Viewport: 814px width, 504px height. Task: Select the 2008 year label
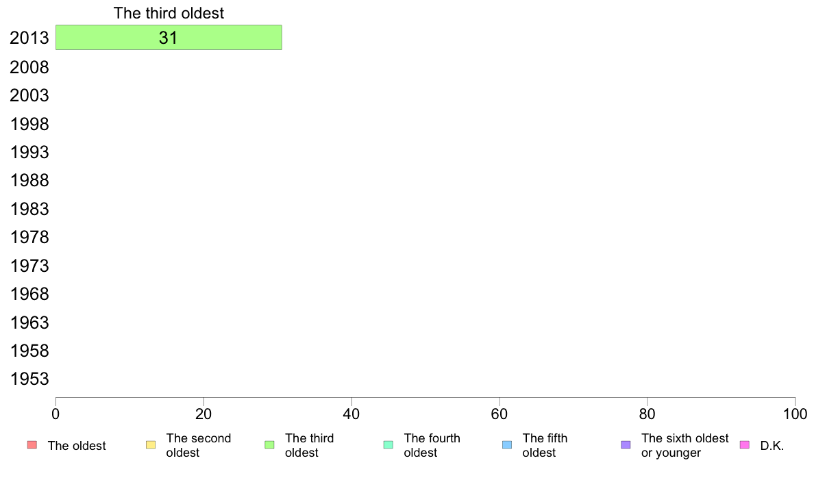pos(29,68)
